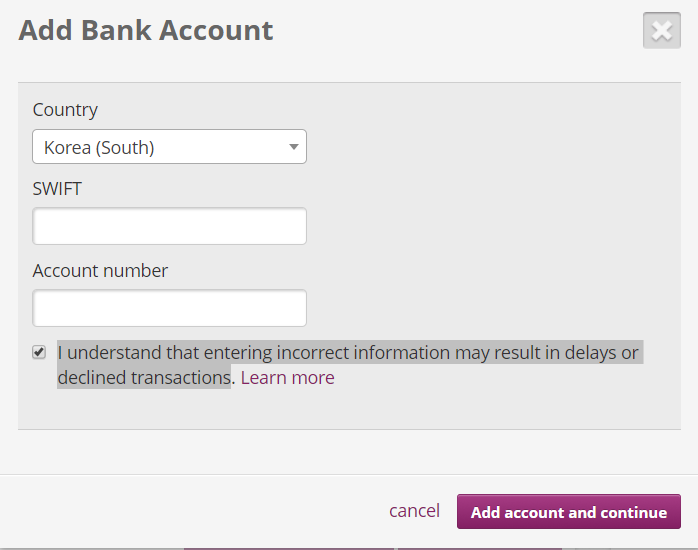Click Add account and continue button
This screenshot has width=698, height=550.
568,512
